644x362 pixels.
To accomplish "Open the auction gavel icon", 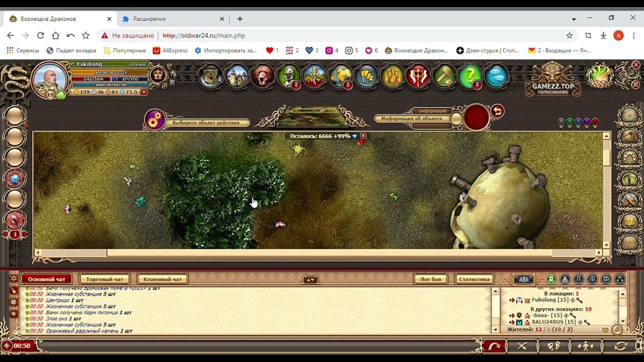I will click(444, 76).
